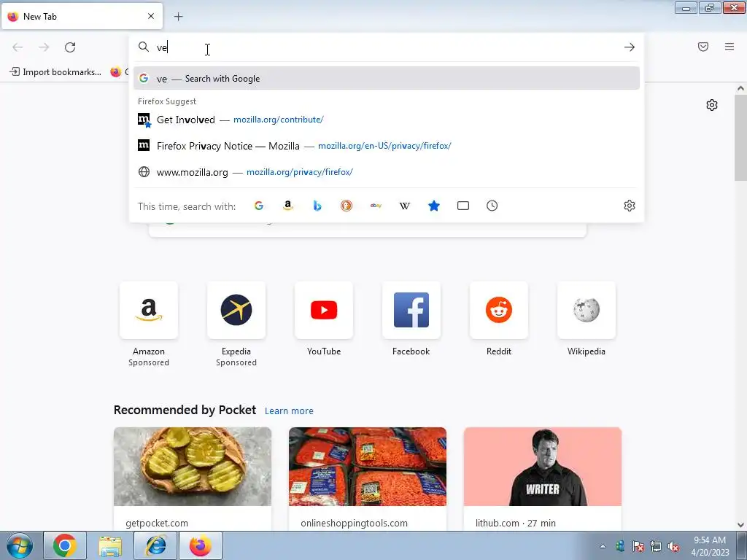Select the www.mozilla.org suggestion
Viewport: 747px width, 560px height.
pos(387,172)
